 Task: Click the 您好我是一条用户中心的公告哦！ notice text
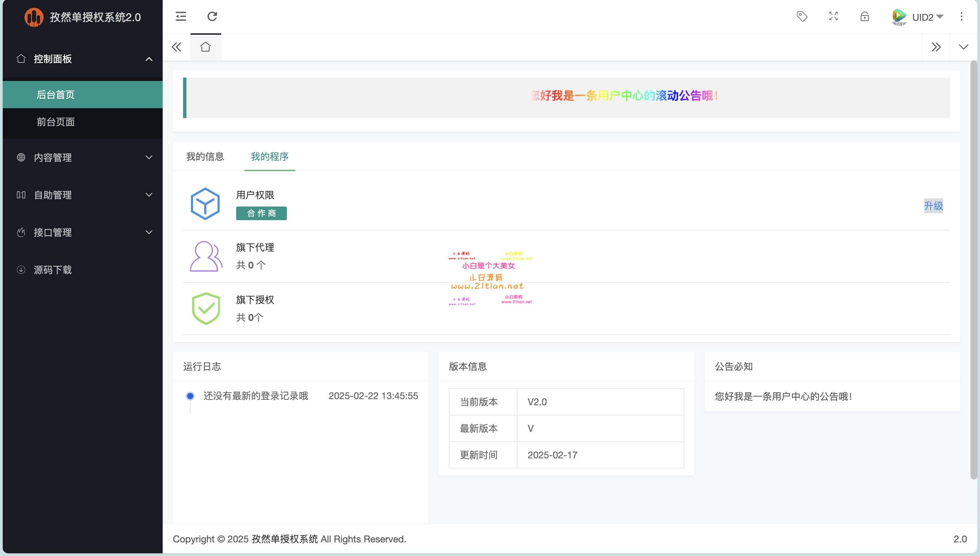(783, 396)
